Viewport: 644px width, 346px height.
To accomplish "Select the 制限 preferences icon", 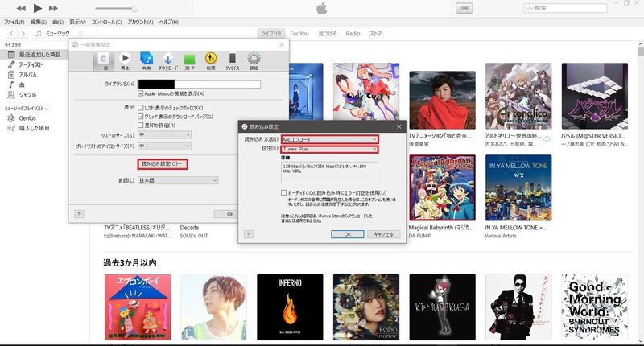I will click(x=211, y=60).
